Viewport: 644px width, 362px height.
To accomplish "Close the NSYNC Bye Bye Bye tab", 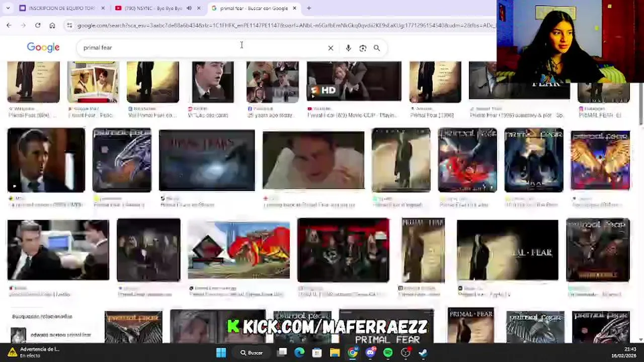I will 199,8.
